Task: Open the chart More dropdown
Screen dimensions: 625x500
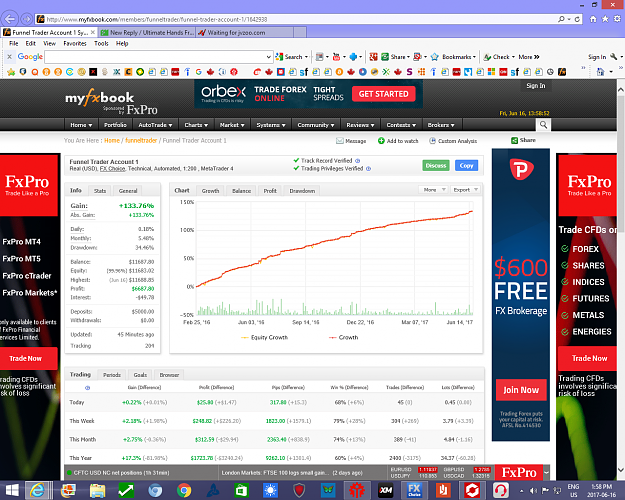Action: point(433,190)
